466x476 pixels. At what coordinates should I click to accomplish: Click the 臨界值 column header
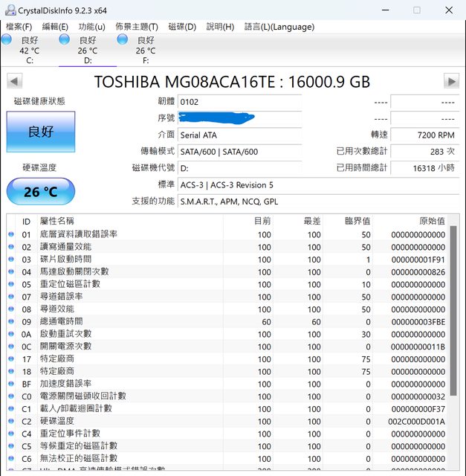(348, 222)
